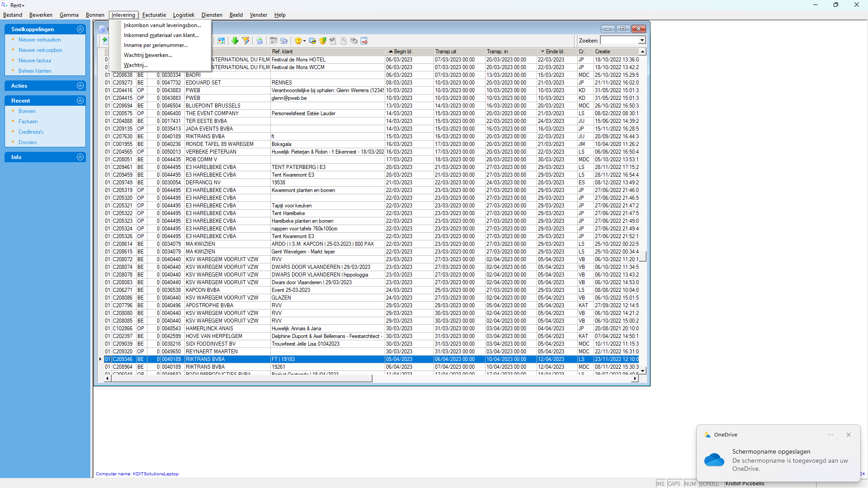Screen dimensions: 868x488
Task: Select 'Wachtrij bewerken...' menu entry
Action: coord(148,55)
